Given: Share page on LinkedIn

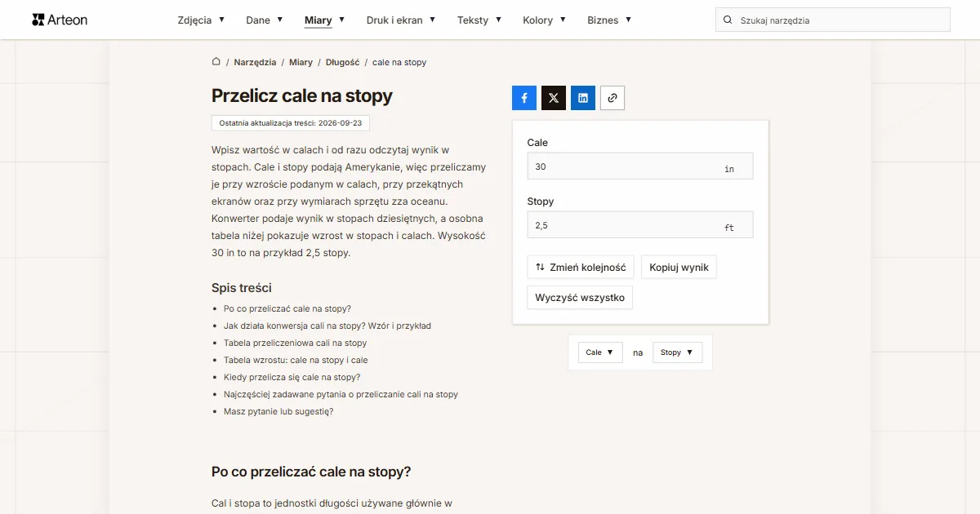Looking at the screenshot, I should click(583, 98).
